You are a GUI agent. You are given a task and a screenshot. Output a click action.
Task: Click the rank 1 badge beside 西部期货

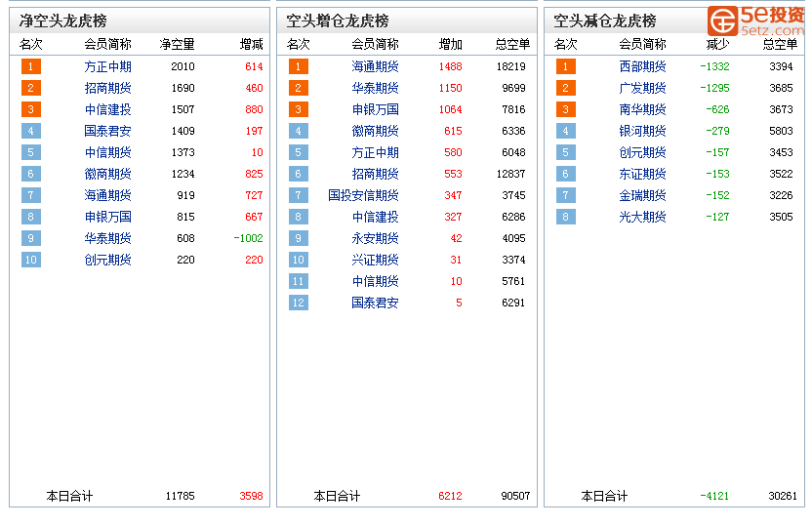pyautogui.click(x=565, y=66)
